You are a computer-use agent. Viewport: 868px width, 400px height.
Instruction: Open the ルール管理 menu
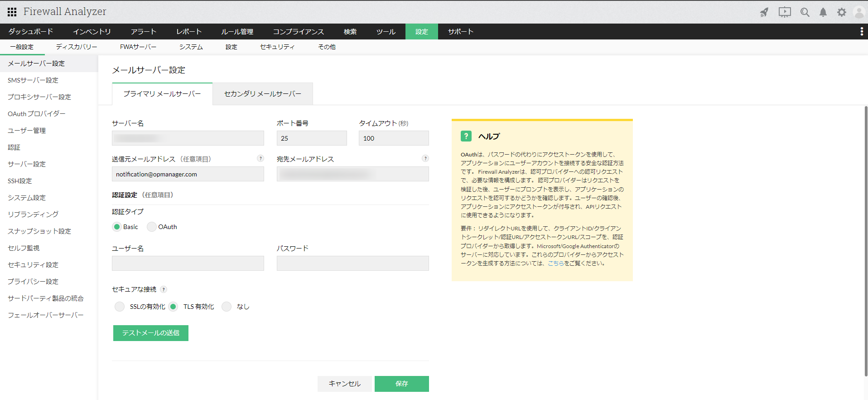click(237, 32)
